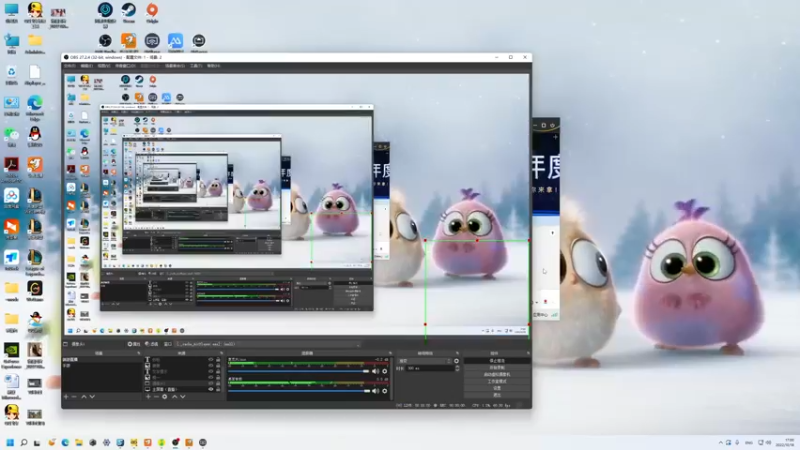Image resolution: width=800 pixels, height=450 pixels.
Task: Open settings gear for second mixer channel
Action: pos(385,391)
